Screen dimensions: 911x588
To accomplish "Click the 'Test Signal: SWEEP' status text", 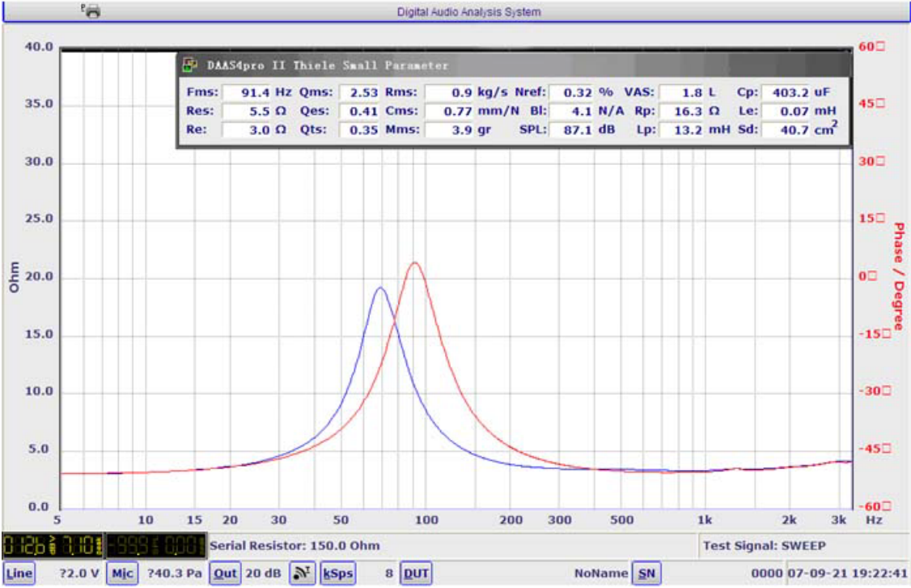I will tap(764, 546).
